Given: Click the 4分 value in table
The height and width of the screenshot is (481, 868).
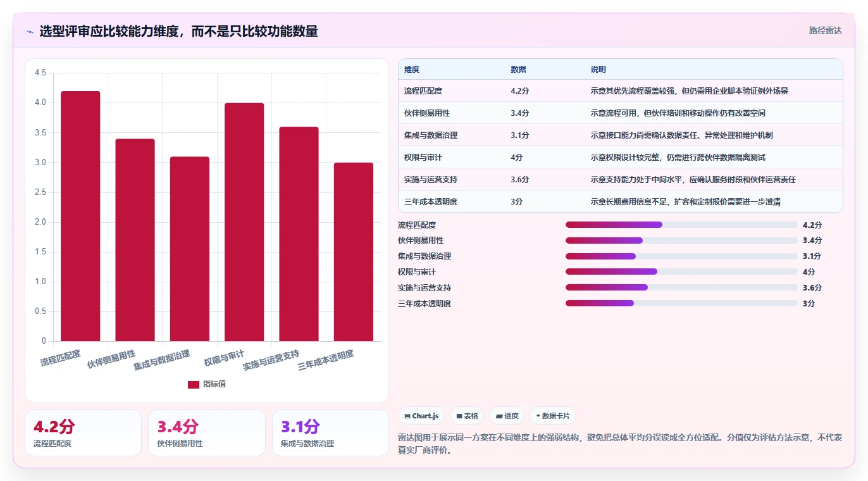Looking at the screenshot, I should tap(517, 158).
